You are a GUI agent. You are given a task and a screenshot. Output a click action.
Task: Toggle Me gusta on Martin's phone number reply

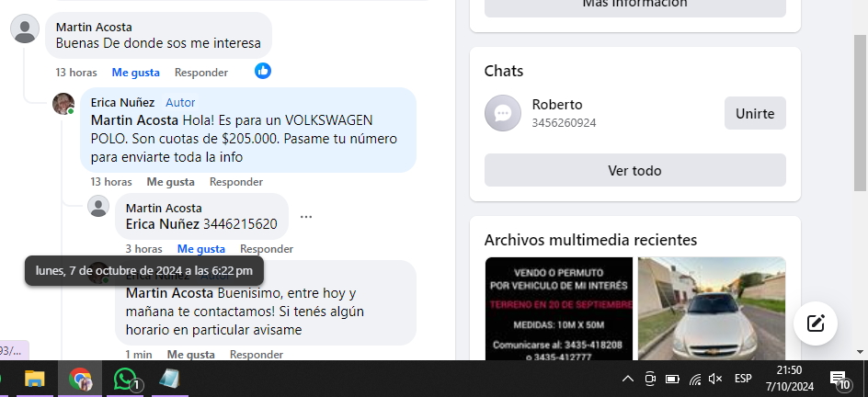(201, 249)
